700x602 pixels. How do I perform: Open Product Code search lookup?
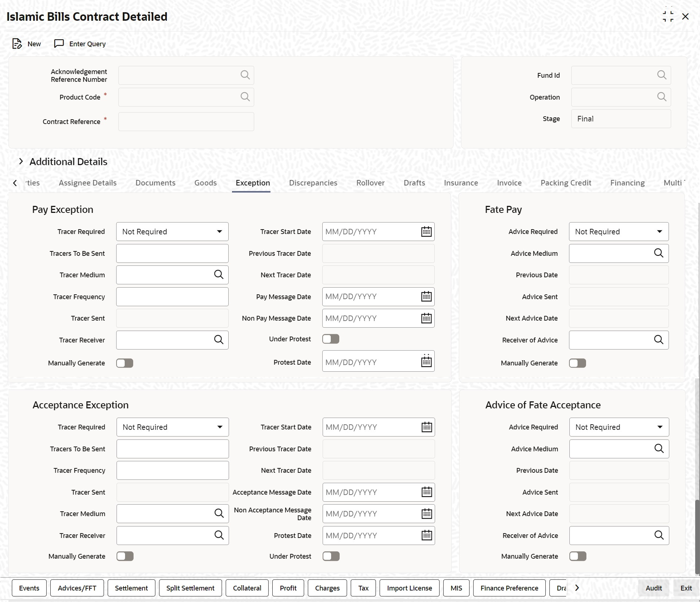[x=245, y=97]
